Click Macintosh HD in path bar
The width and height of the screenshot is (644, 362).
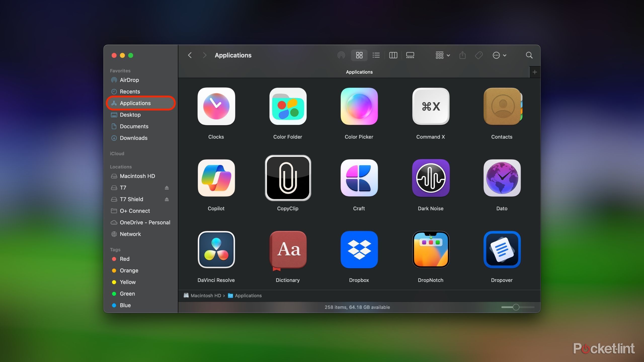coord(205,296)
